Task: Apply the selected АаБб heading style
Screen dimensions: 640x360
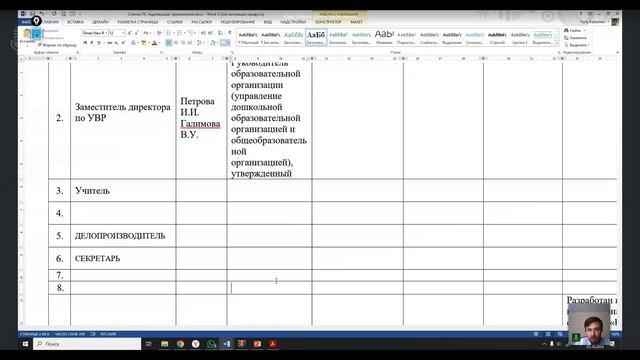Action: [316, 38]
